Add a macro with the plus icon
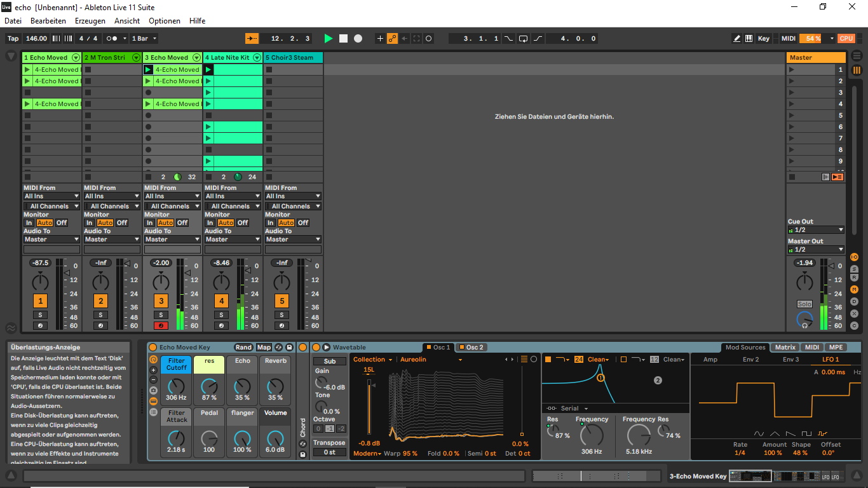Image resolution: width=868 pixels, height=488 pixels. tap(153, 370)
